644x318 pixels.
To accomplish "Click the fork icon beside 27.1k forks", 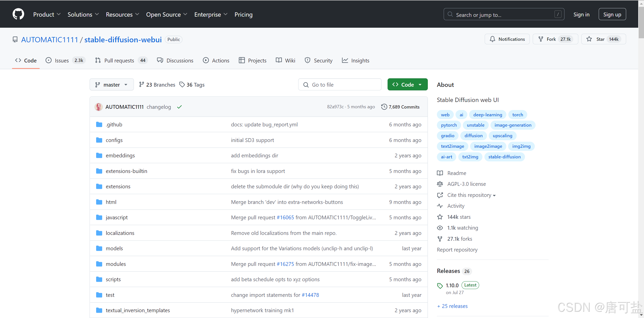I will point(440,239).
